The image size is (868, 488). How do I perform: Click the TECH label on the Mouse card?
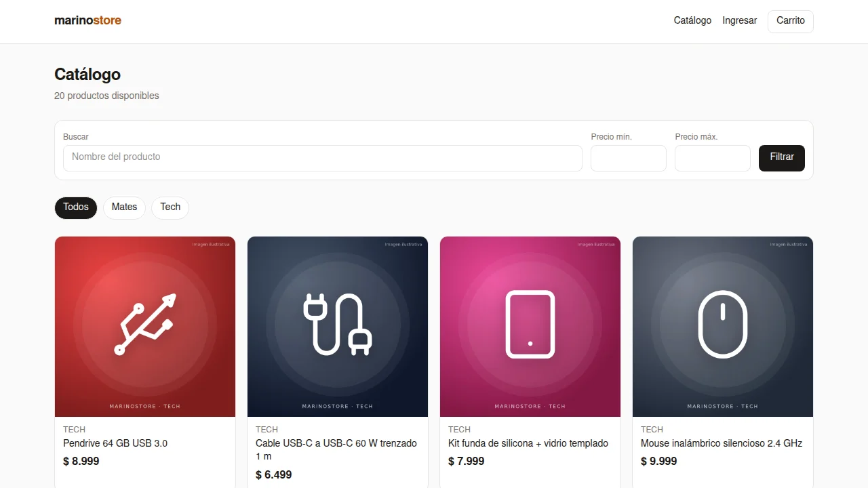coord(652,429)
